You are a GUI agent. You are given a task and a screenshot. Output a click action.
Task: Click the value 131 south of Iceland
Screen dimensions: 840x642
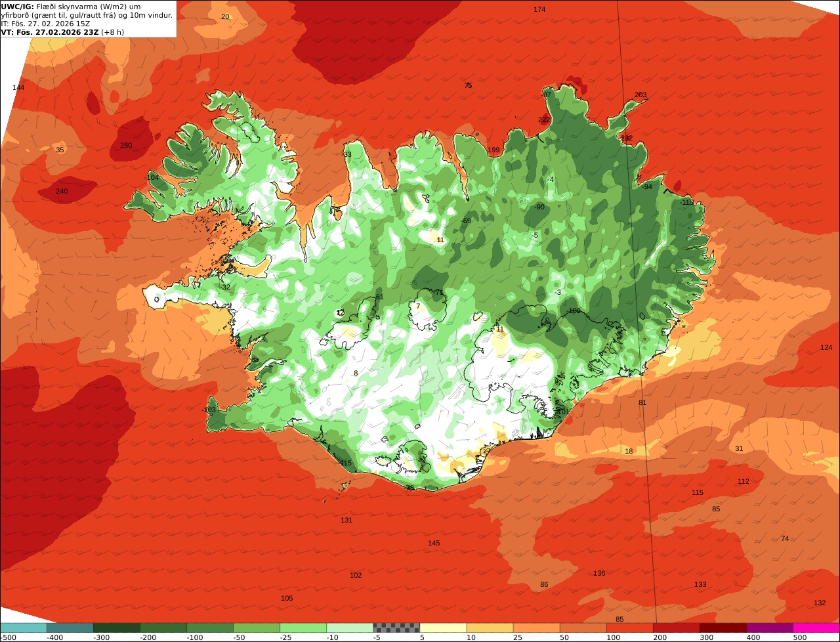[x=346, y=520]
